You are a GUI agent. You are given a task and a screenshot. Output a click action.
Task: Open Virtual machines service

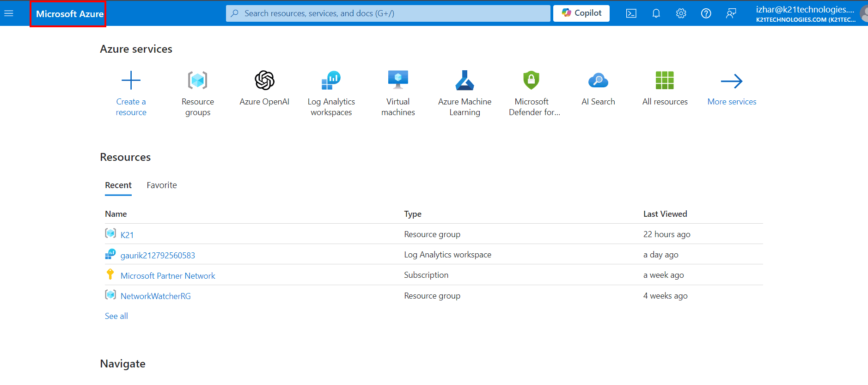[x=398, y=81]
